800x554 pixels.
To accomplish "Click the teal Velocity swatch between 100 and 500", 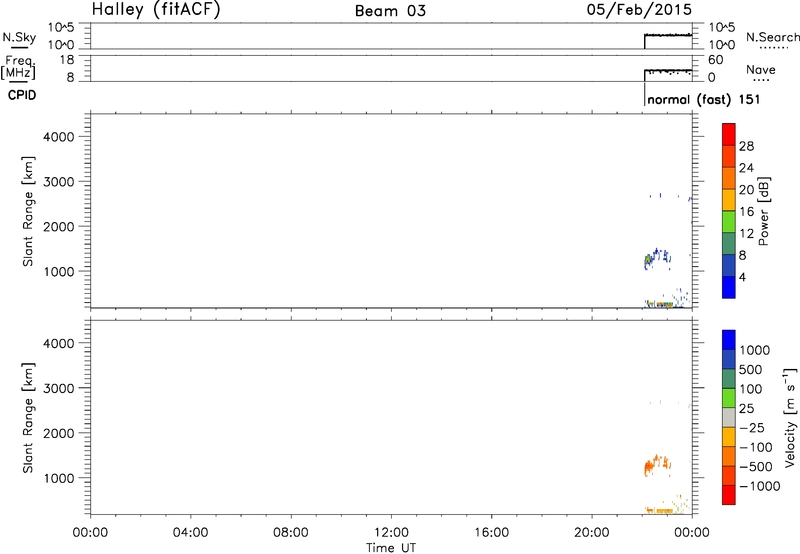I will (729, 379).
